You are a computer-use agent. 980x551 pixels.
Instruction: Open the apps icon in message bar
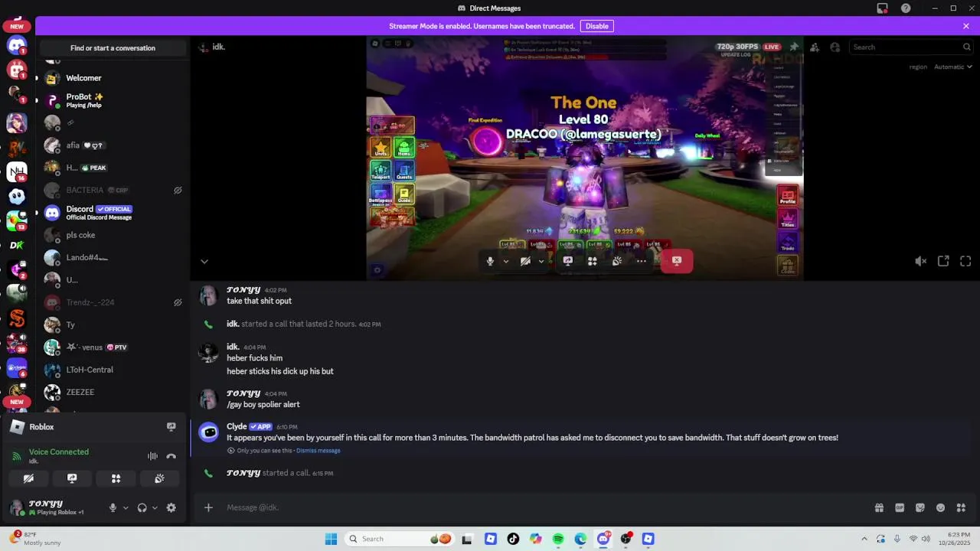pos(961,507)
